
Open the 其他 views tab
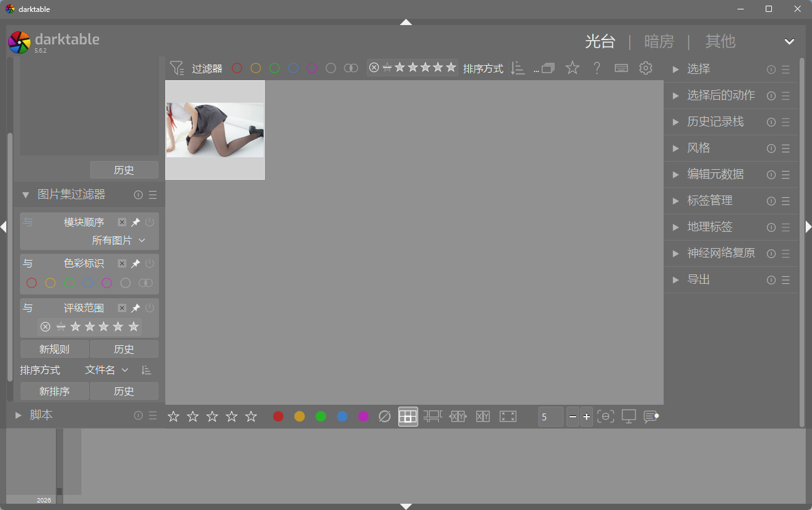coord(721,41)
